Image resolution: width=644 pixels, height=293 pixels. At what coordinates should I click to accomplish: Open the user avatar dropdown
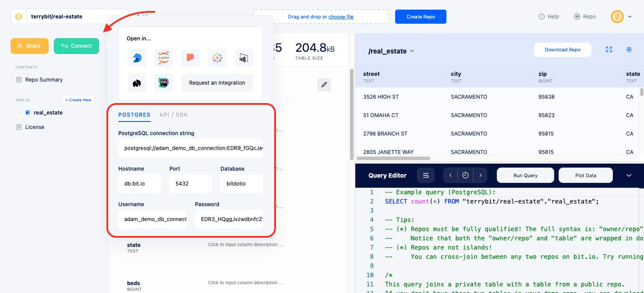[x=621, y=17]
